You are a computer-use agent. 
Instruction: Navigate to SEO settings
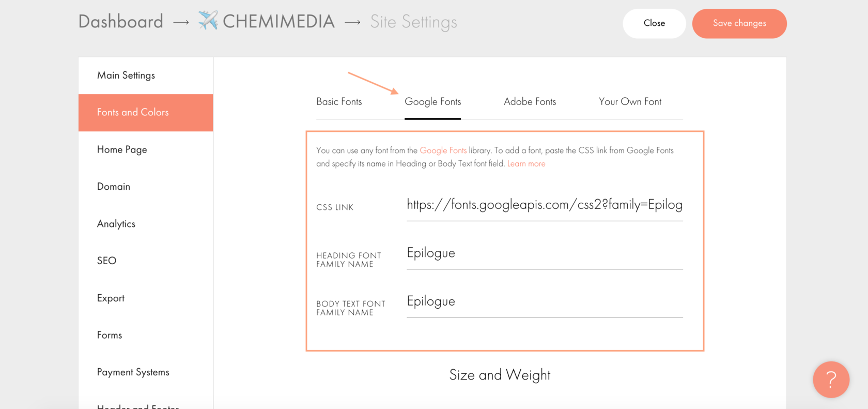(107, 261)
